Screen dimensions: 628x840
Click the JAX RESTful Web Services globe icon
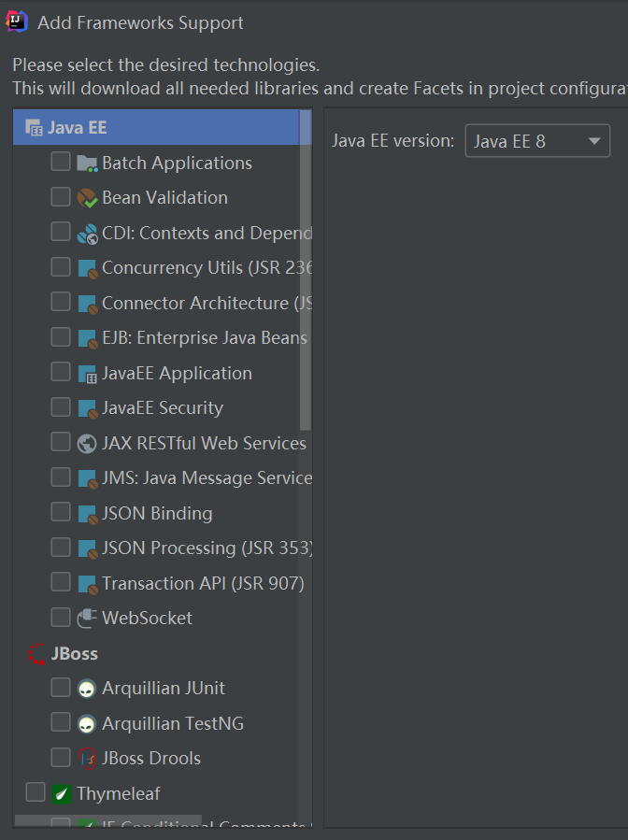tap(87, 442)
